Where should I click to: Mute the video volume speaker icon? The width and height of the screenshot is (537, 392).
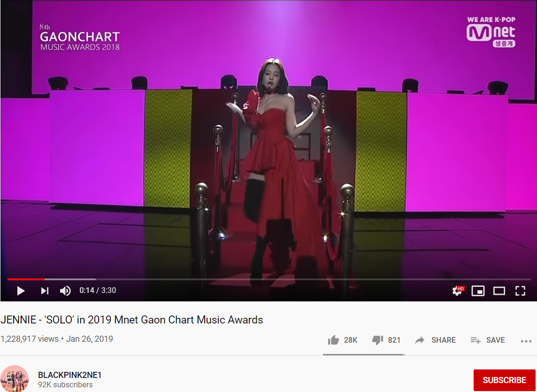pos(65,291)
